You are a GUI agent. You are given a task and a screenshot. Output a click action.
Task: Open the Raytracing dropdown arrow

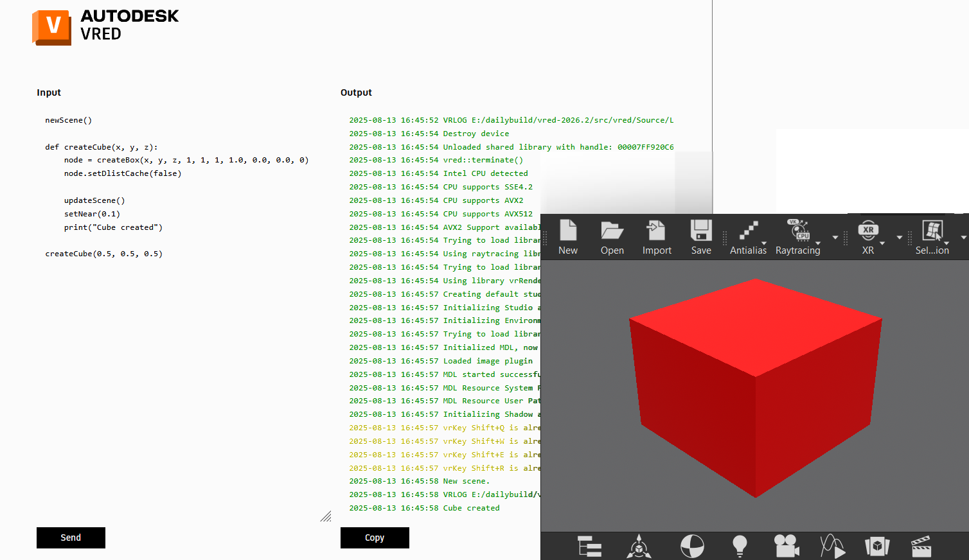[818, 243]
